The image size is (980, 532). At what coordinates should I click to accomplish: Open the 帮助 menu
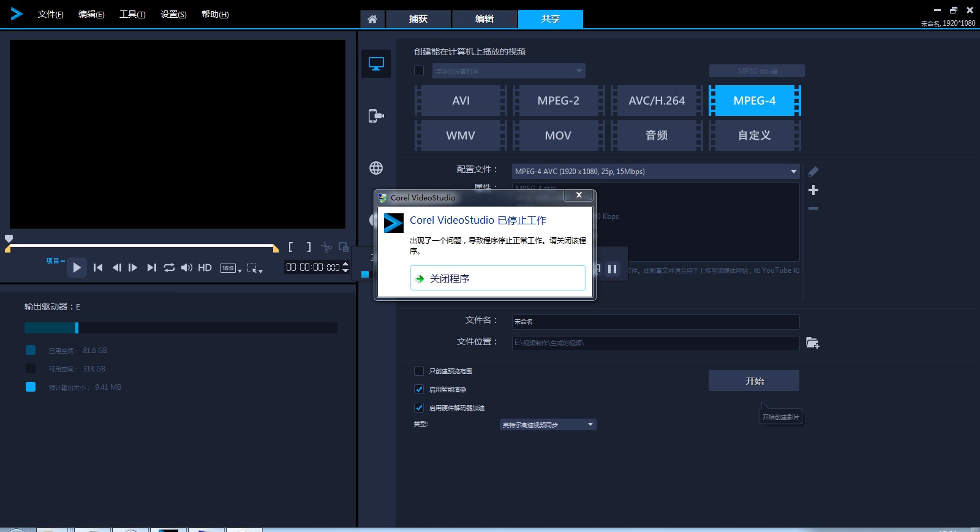[x=215, y=14]
